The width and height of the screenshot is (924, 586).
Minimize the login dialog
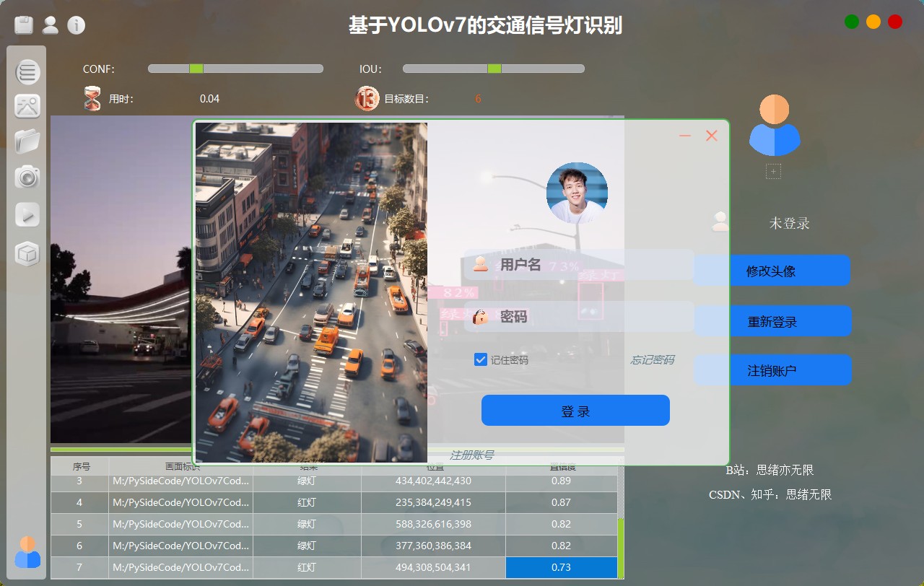pos(685,136)
